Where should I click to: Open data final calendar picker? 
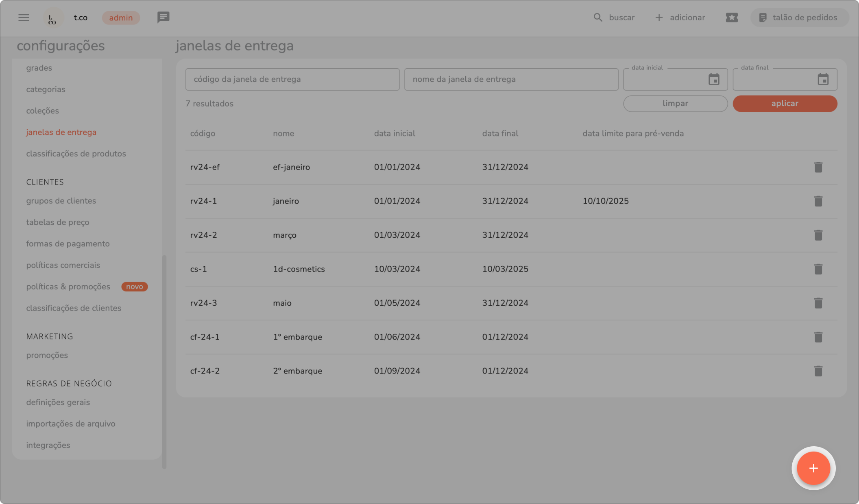pyautogui.click(x=823, y=79)
